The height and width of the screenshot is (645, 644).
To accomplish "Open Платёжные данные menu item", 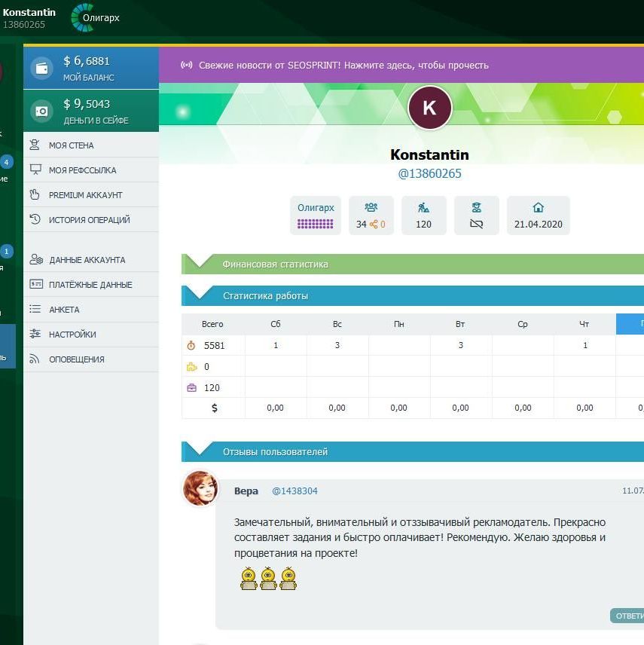I will click(91, 285).
